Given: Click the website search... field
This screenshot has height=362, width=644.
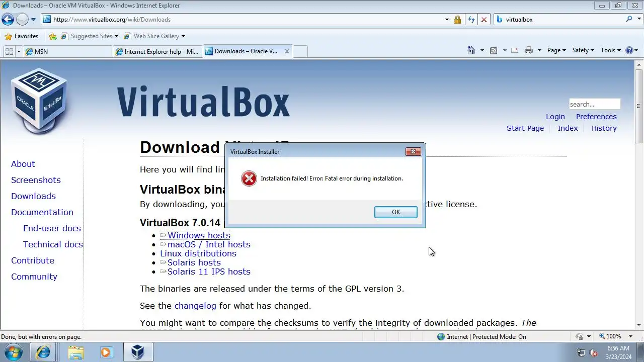Looking at the screenshot, I should (595, 104).
